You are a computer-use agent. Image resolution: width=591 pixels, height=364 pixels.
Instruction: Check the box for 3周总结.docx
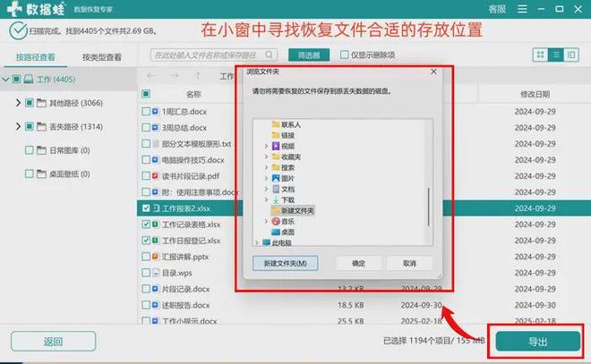[146, 128]
